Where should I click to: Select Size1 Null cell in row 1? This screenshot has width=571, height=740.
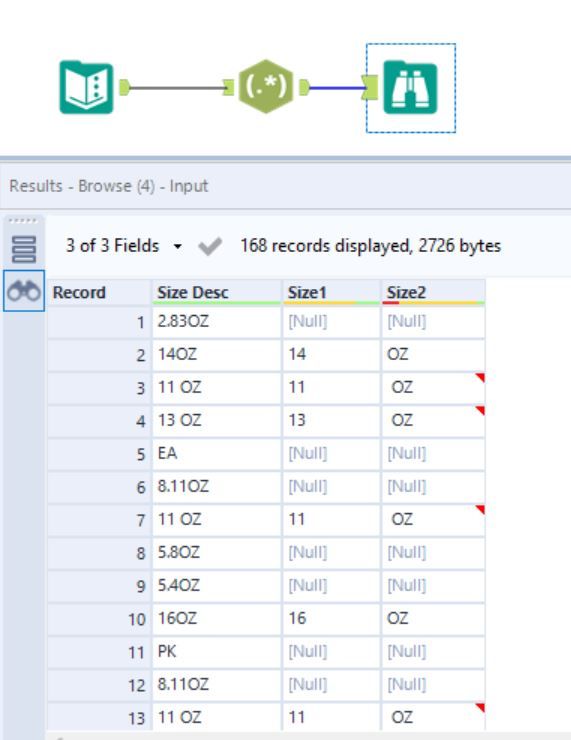click(x=332, y=322)
